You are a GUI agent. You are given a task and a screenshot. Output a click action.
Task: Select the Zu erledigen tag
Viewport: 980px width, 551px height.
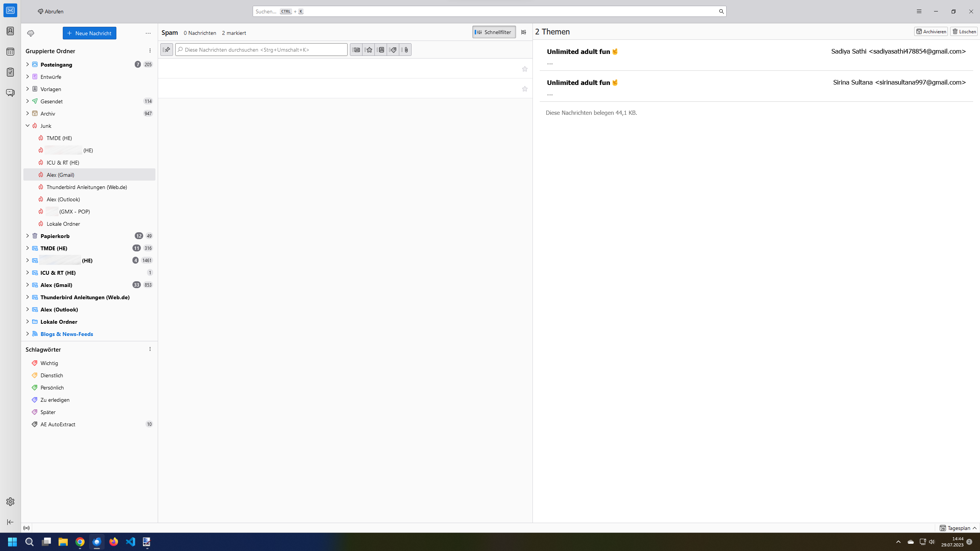tap(90, 400)
